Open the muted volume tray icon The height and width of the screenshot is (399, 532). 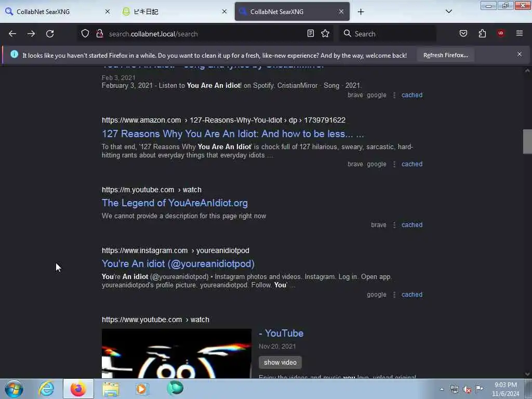tap(467, 390)
